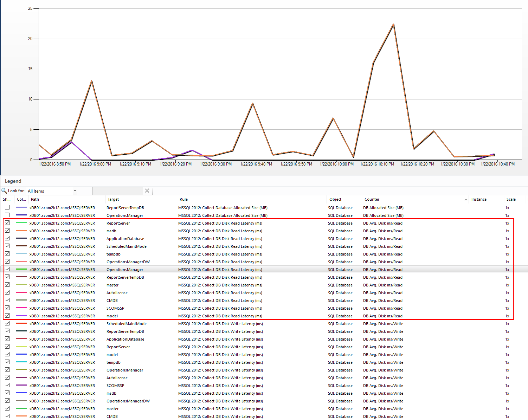This screenshot has width=528, height=420.
Task: Uncheck tempdb Read Latency checkbox
Action: [x=7, y=254]
